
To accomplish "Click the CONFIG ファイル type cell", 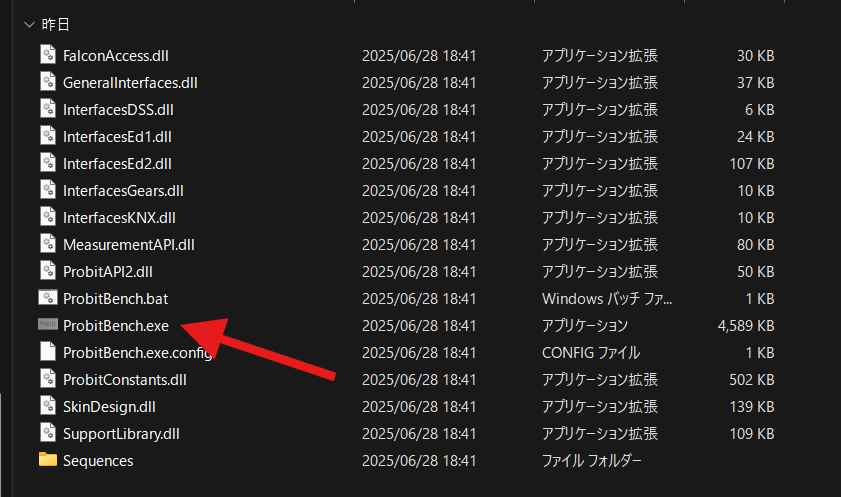I will 591,353.
